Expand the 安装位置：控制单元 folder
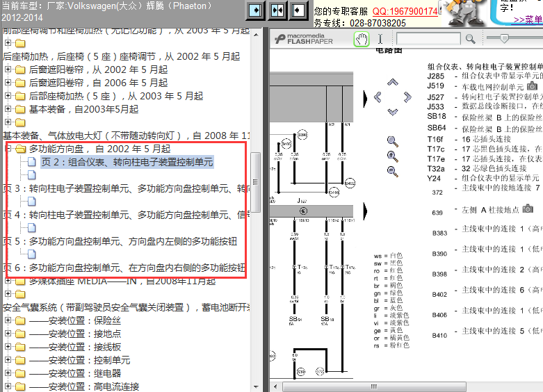This screenshot has height=392, width=543. pos(8,360)
